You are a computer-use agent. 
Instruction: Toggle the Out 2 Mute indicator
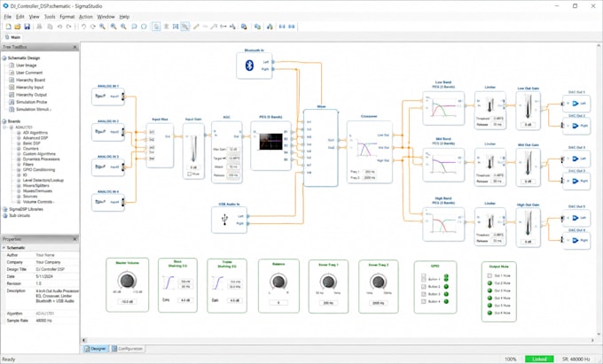489,283
